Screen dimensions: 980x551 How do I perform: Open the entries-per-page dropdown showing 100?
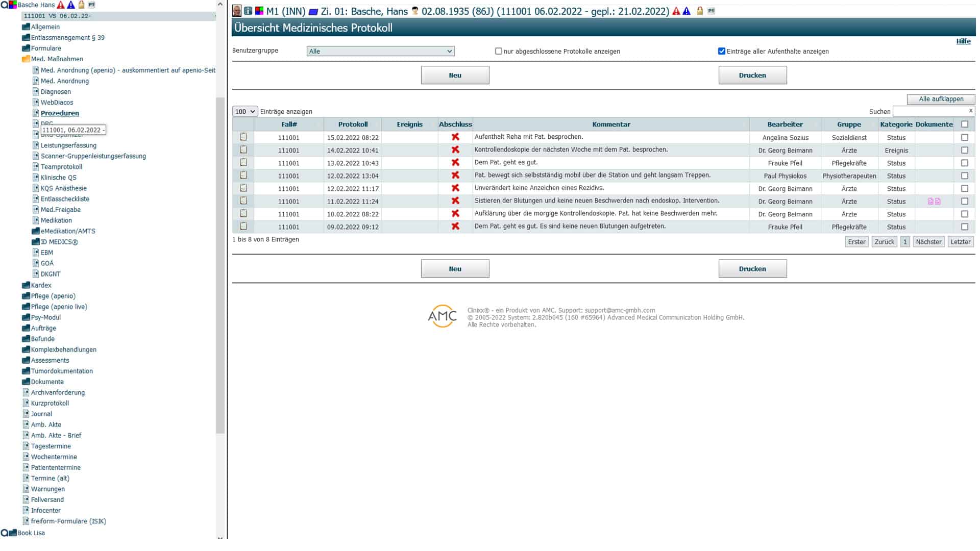tap(244, 112)
